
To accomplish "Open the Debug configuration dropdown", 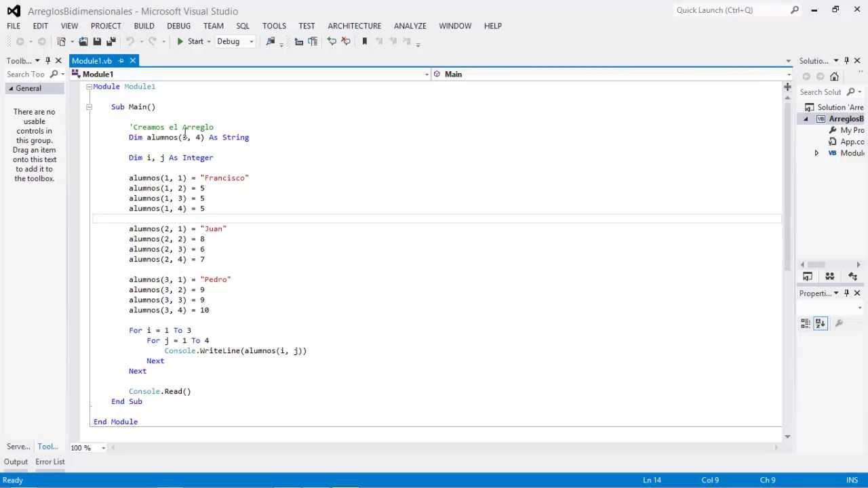I will [235, 41].
